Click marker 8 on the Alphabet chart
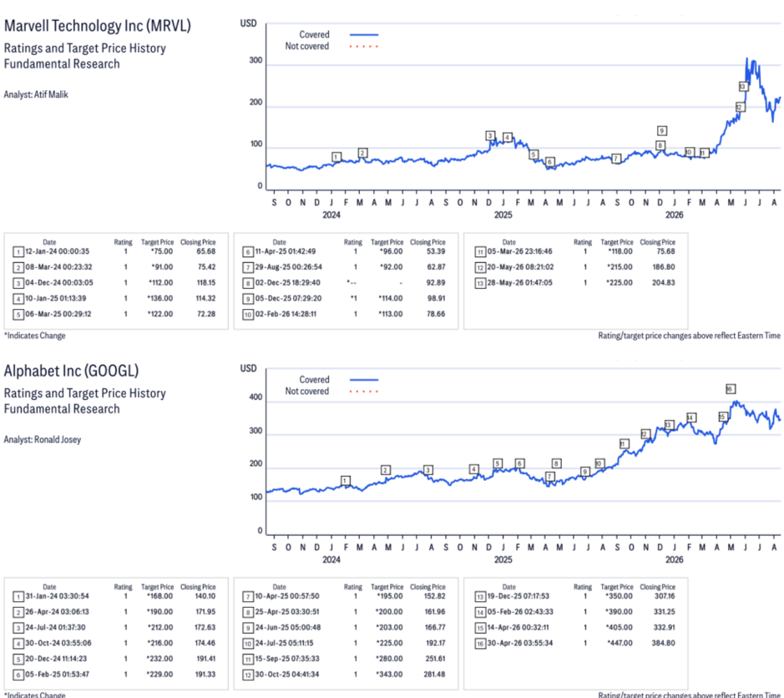Image resolution: width=784 pixels, height=698 pixels. 557,463
